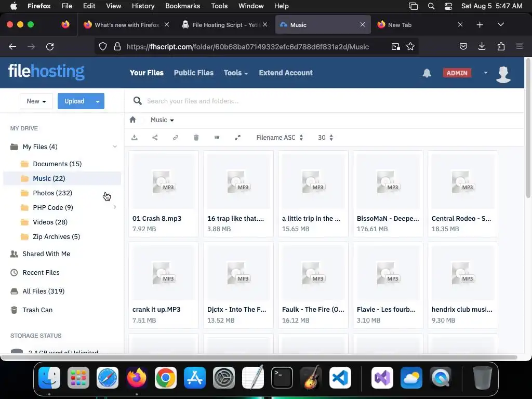Open System Settings from the dock
Screen dimensions: 532x399
pyautogui.click(x=223, y=378)
